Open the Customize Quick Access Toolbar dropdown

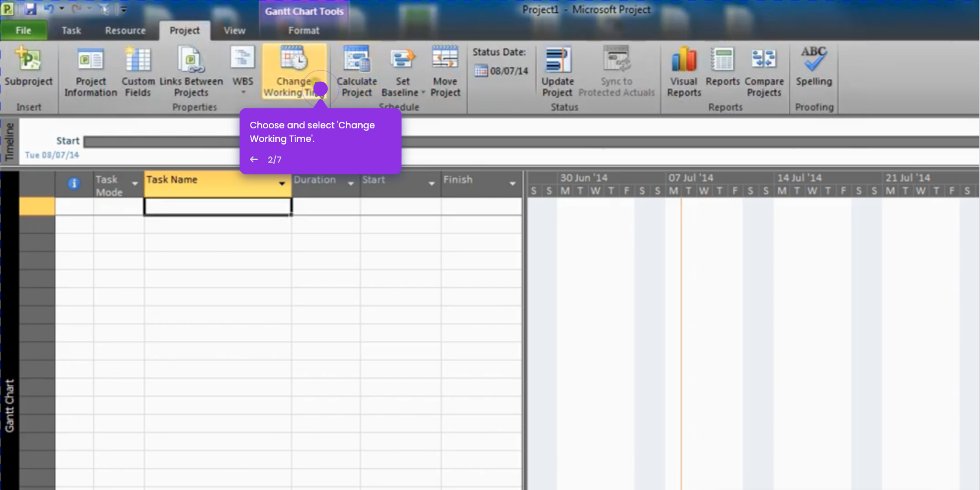point(124,10)
